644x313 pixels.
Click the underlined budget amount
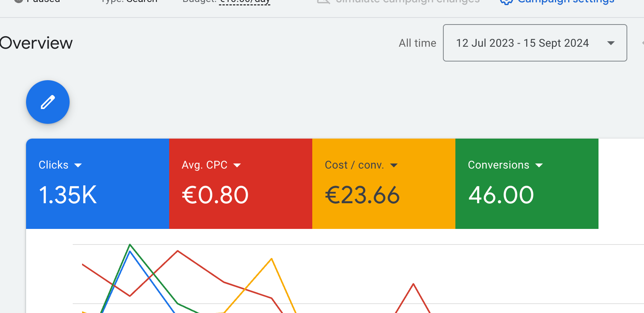click(245, 2)
